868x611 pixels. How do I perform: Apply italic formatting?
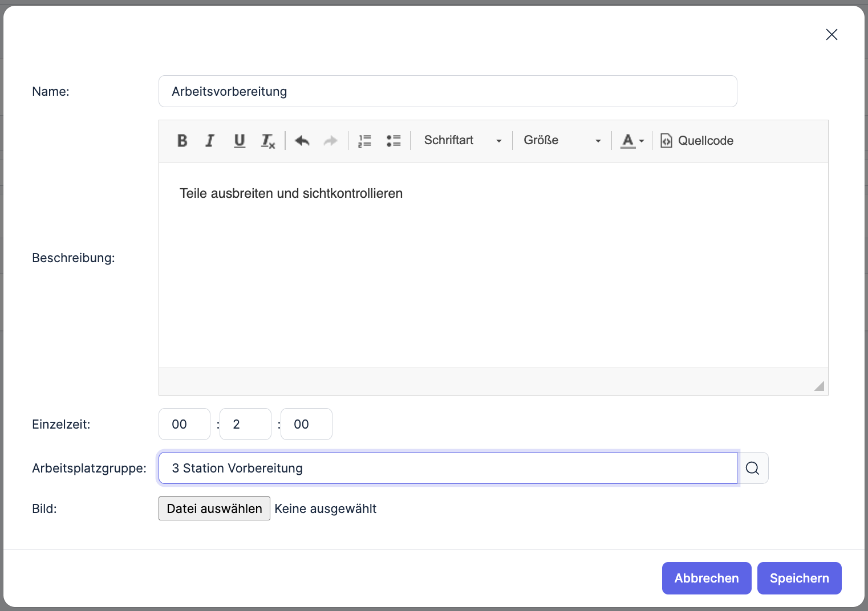(x=210, y=141)
